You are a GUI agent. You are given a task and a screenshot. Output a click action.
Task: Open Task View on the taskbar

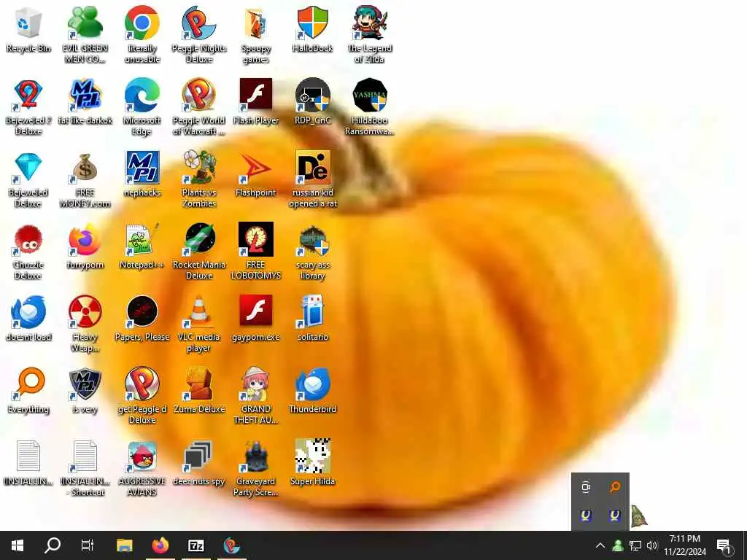coord(88,545)
